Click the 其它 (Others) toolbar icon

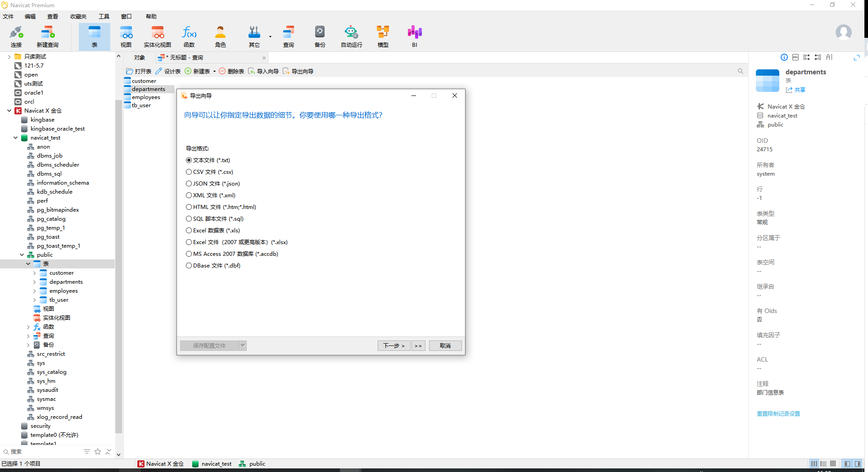tap(254, 36)
